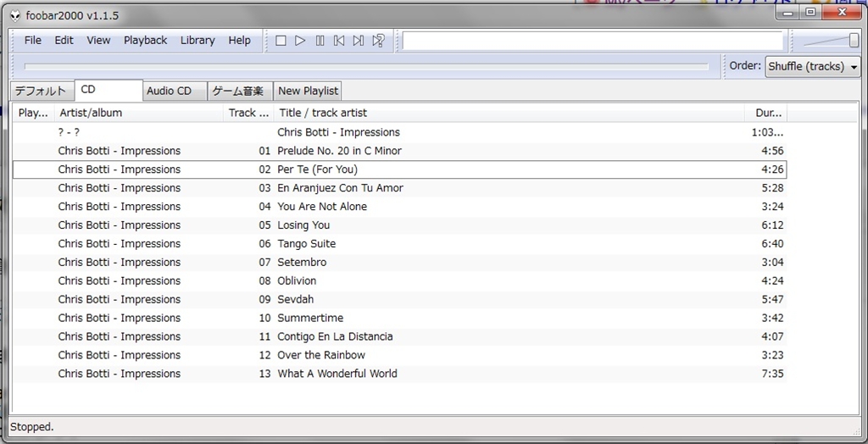
Task: Click the Stop playback button
Action: click(x=281, y=41)
